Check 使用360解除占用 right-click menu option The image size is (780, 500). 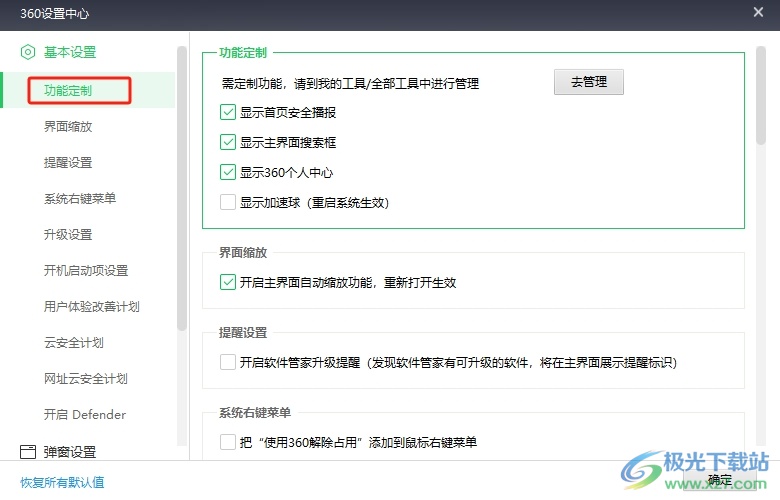228,442
